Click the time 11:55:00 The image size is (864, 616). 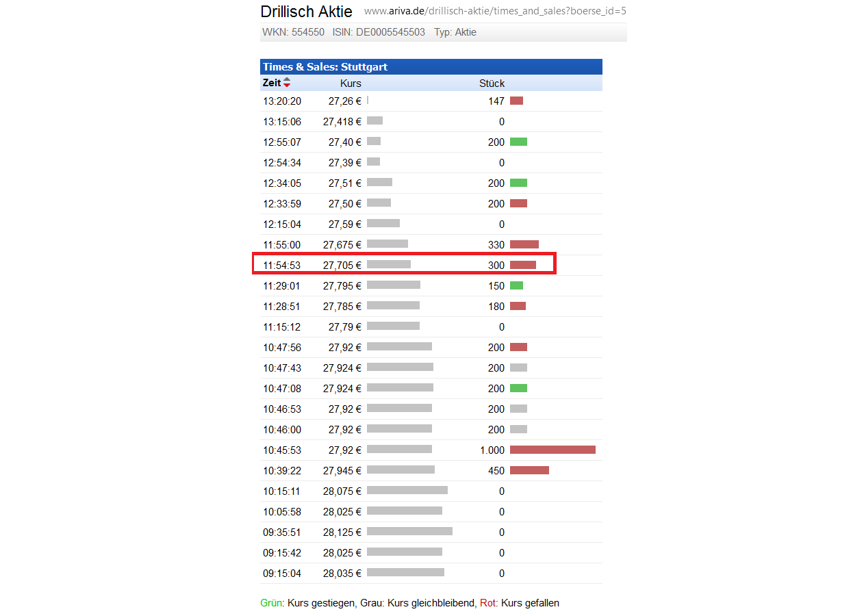[282, 245]
